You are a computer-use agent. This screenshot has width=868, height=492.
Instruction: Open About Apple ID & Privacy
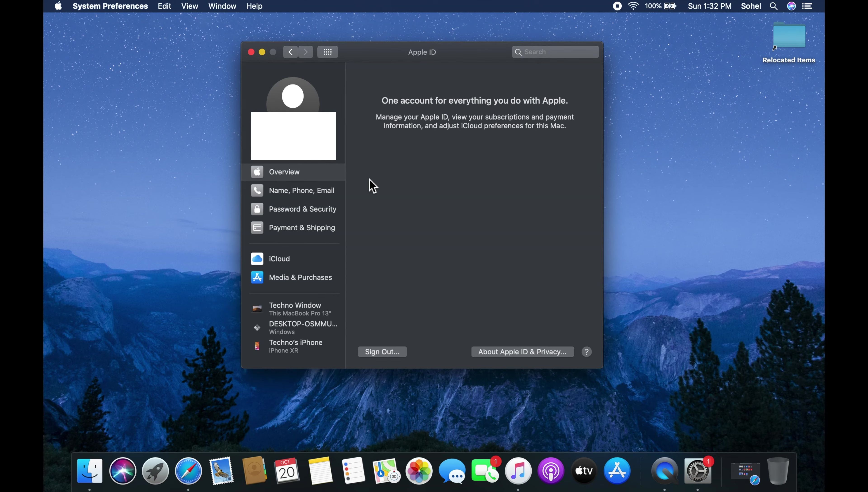tap(522, 352)
